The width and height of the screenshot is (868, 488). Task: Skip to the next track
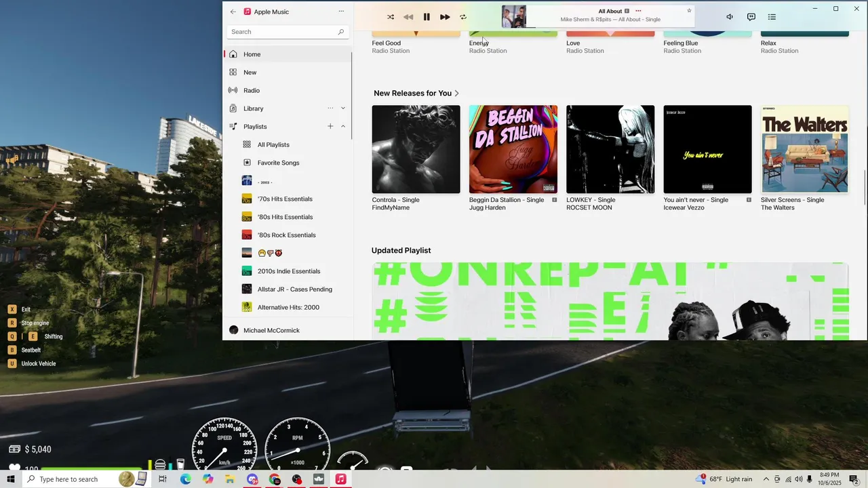[445, 17]
